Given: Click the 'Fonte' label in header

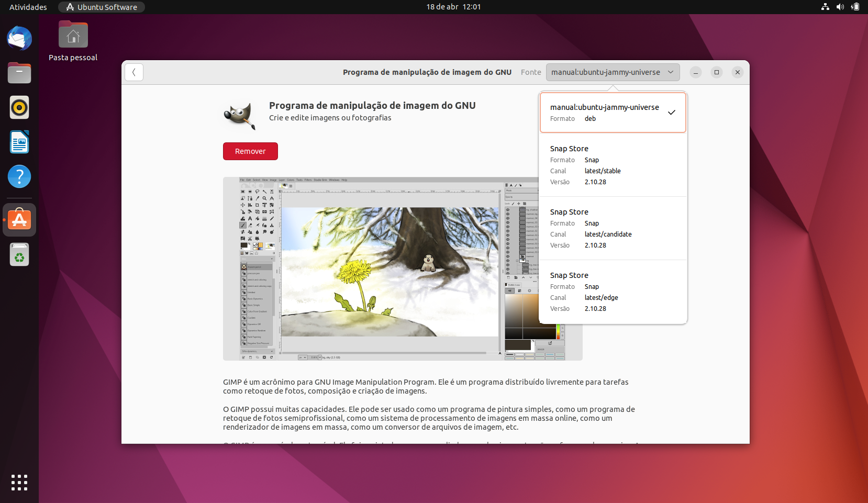Looking at the screenshot, I should [531, 72].
